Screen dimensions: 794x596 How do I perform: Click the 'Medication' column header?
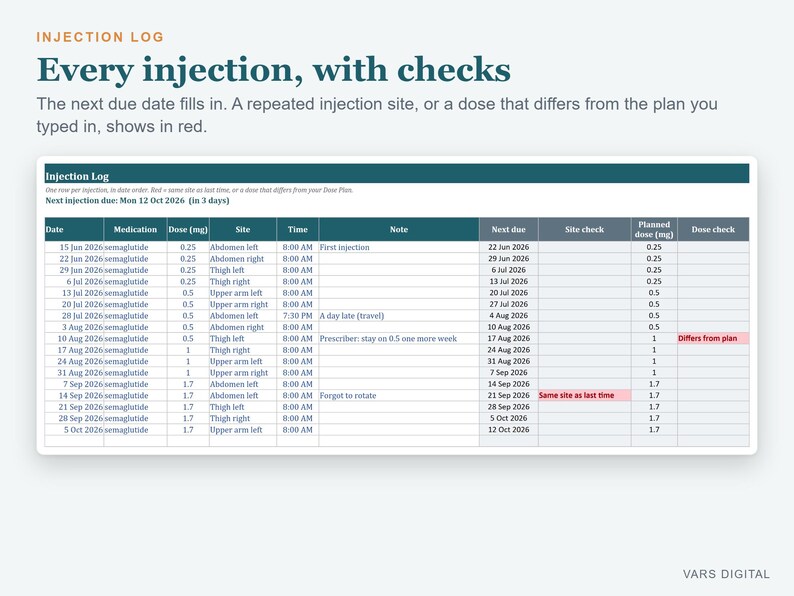pos(135,229)
